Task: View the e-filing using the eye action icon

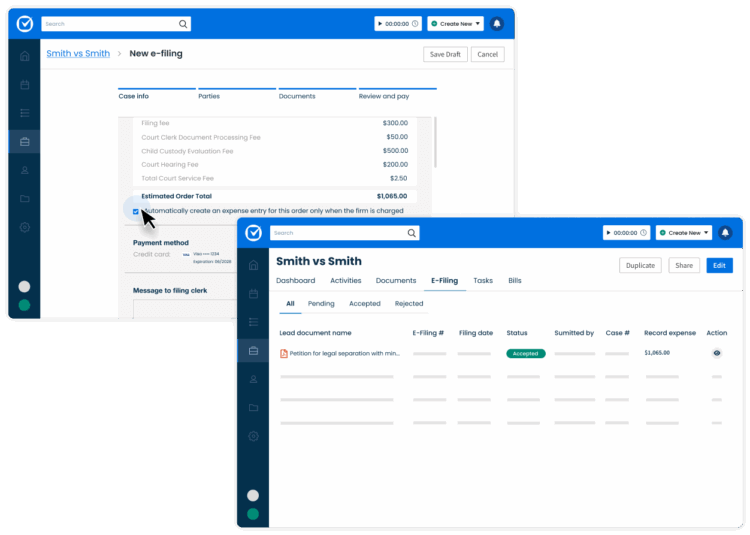Action: point(717,353)
